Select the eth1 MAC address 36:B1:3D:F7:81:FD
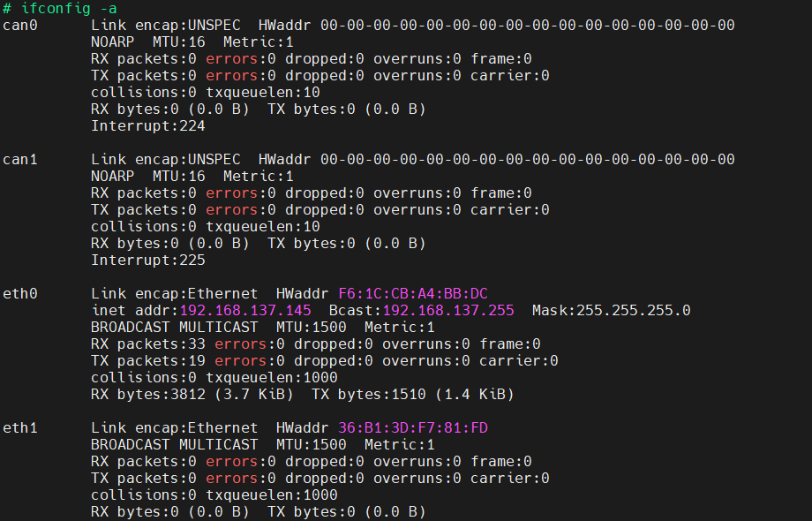The image size is (812, 521). (x=413, y=427)
